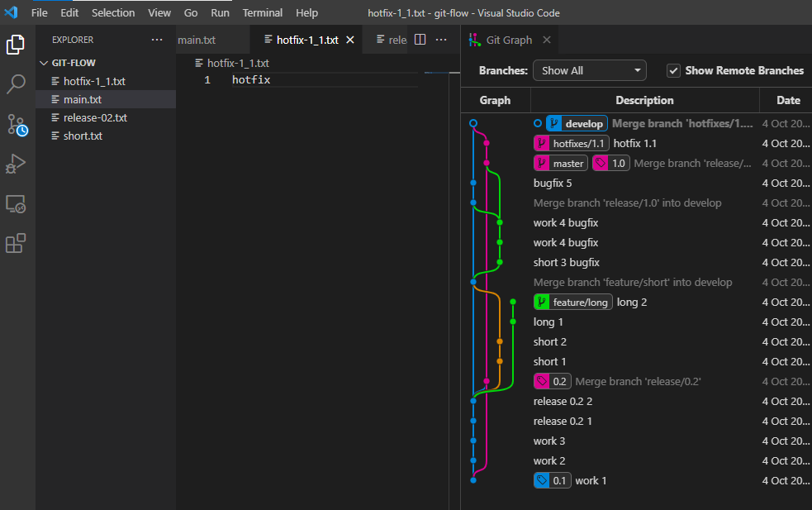Click the 0.2 tag label

553,381
